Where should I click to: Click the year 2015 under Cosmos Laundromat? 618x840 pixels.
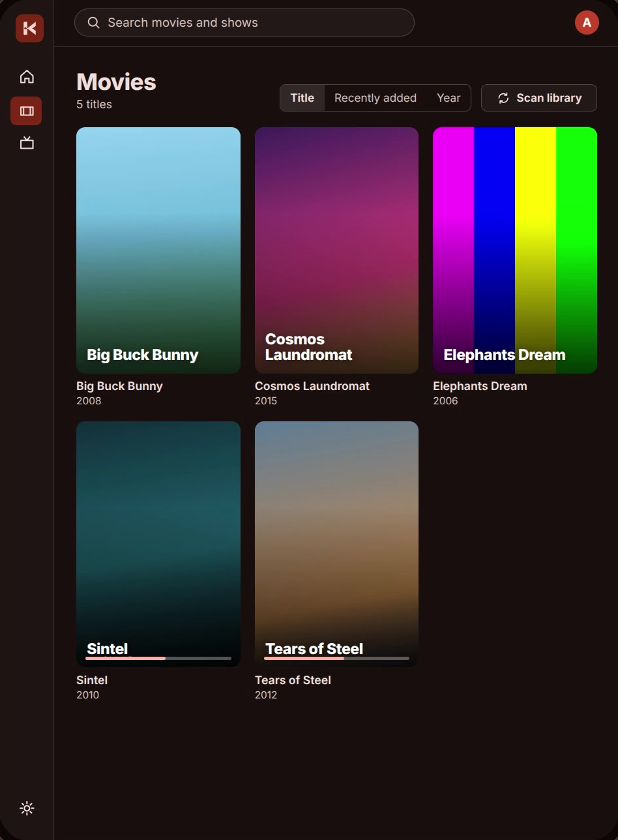pos(266,401)
